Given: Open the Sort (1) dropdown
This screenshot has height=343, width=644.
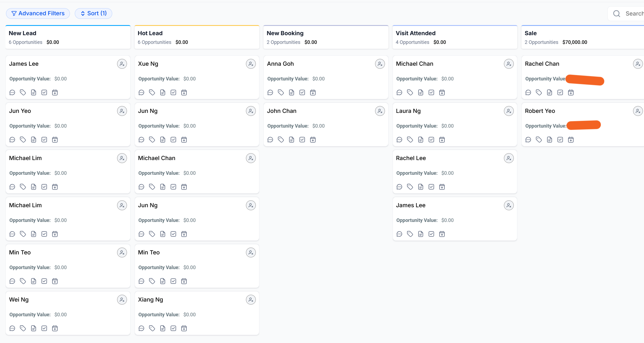Looking at the screenshot, I should pyautogui.click(x=93, y=13).
